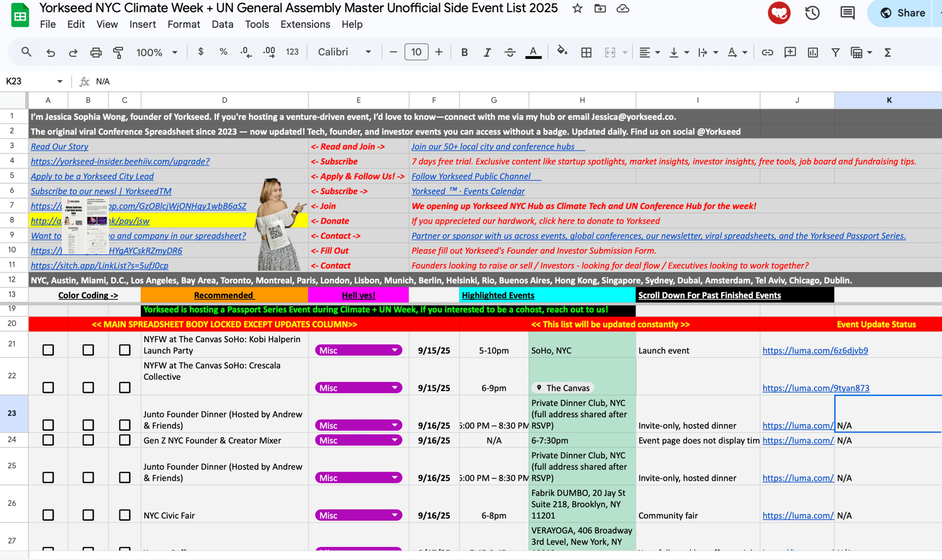
Task: Open the Read Our Story link
Action: click(59, 146)
